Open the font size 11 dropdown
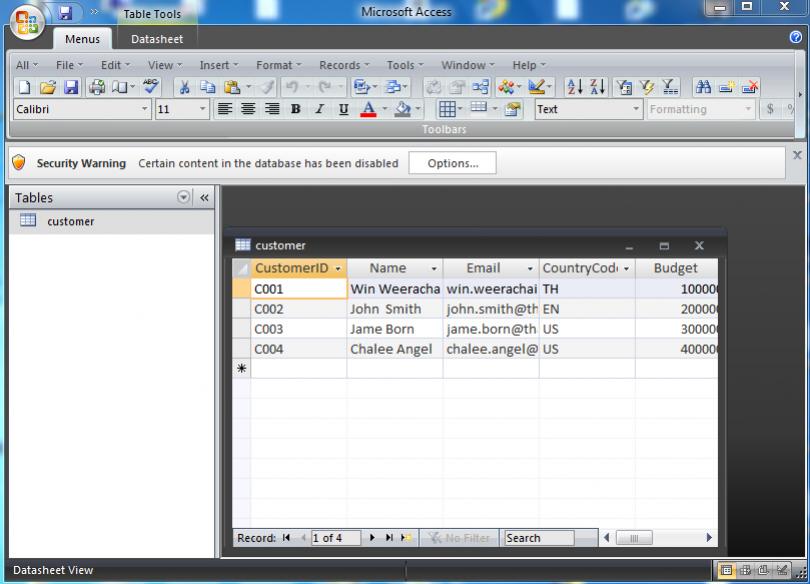The width and height of the screenshot is (810, 584). click(x=202, y=109)
